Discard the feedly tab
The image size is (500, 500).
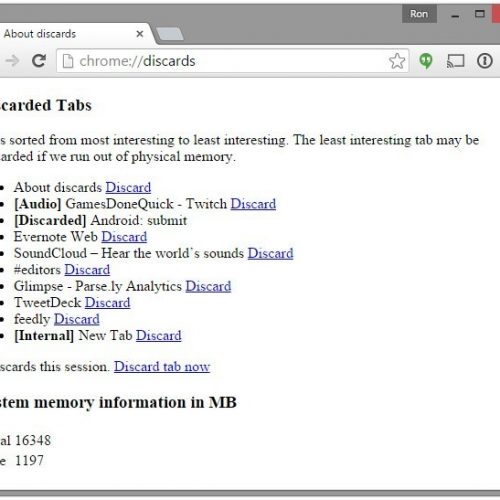[77, 319]
